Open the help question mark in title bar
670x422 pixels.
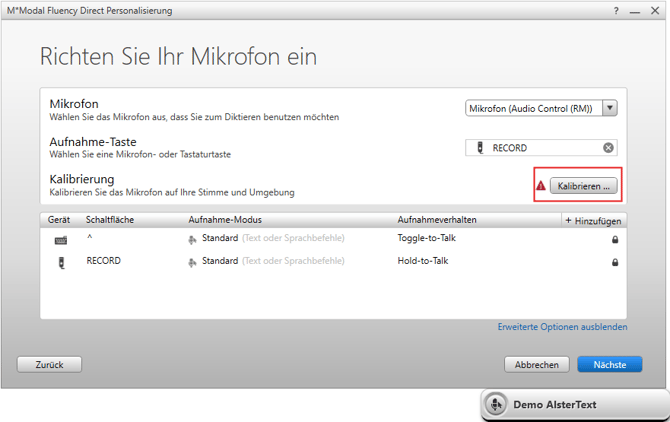coord(616,10)
